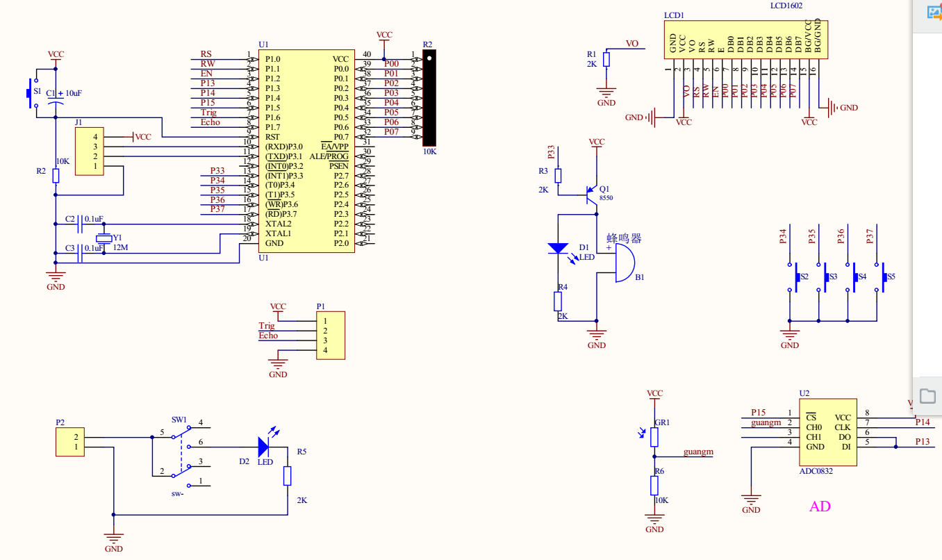Select the SW1 designator

click(x=179, y=420)
